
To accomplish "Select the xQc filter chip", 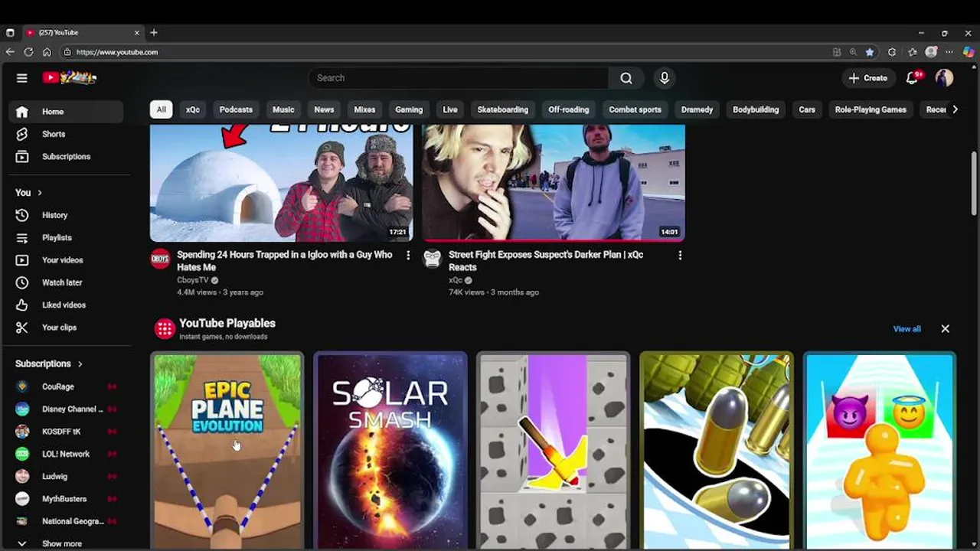I will point(193,109).
